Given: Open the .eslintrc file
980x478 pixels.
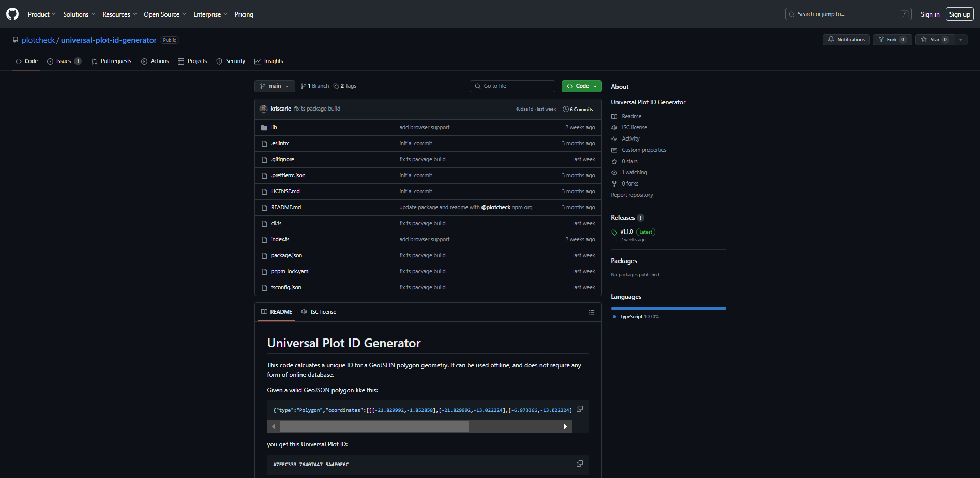Looking at the screenshot, I should [280, 144].
